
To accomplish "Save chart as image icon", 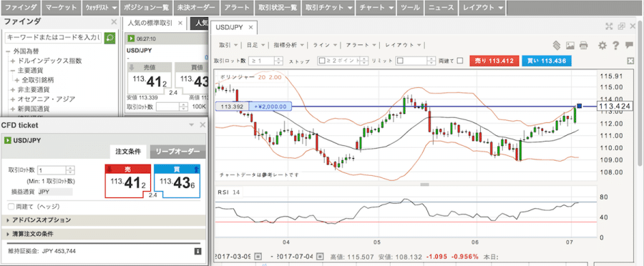I will coord(570,45).
